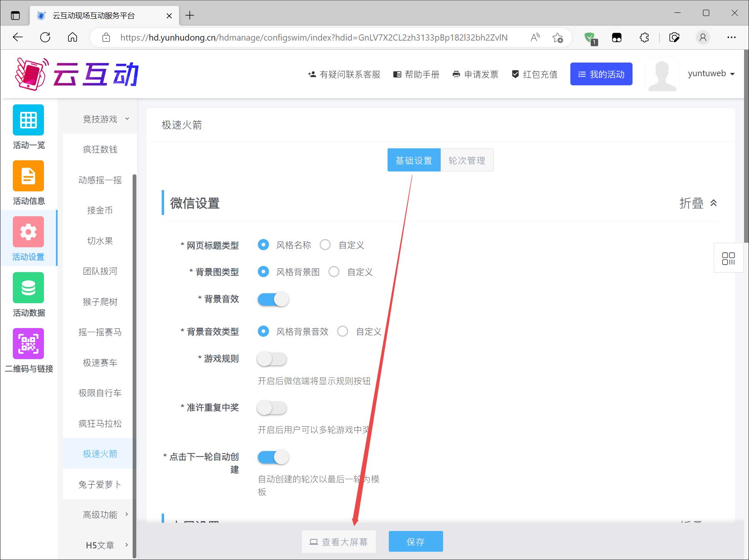Open browser settings and more menu

tap(732, 38)
